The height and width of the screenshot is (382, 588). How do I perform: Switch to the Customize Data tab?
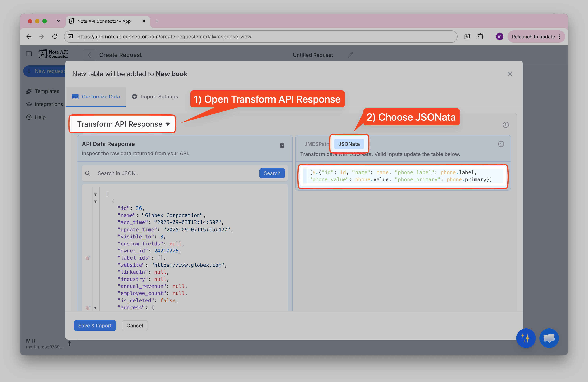pyautogui.click(x=96, y=96)
